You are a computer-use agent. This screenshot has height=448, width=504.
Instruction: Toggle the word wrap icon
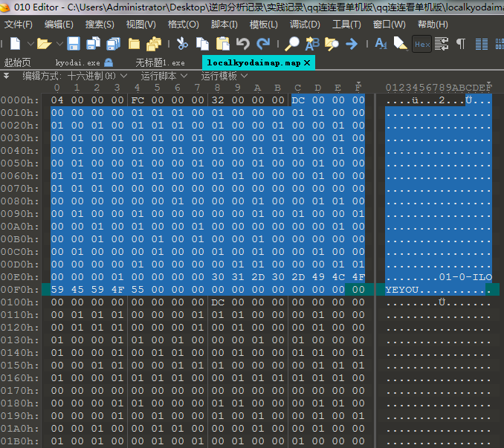[442, 44]
